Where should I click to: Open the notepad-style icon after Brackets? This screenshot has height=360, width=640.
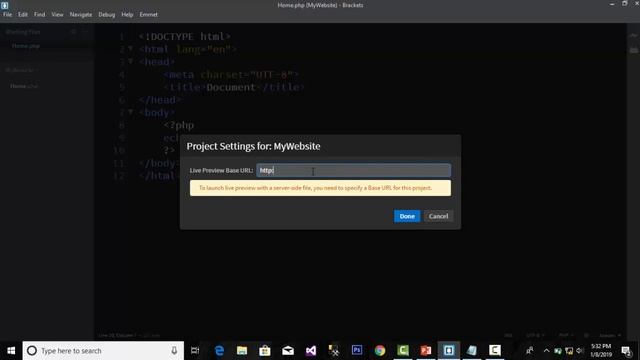tap(472, 351)
